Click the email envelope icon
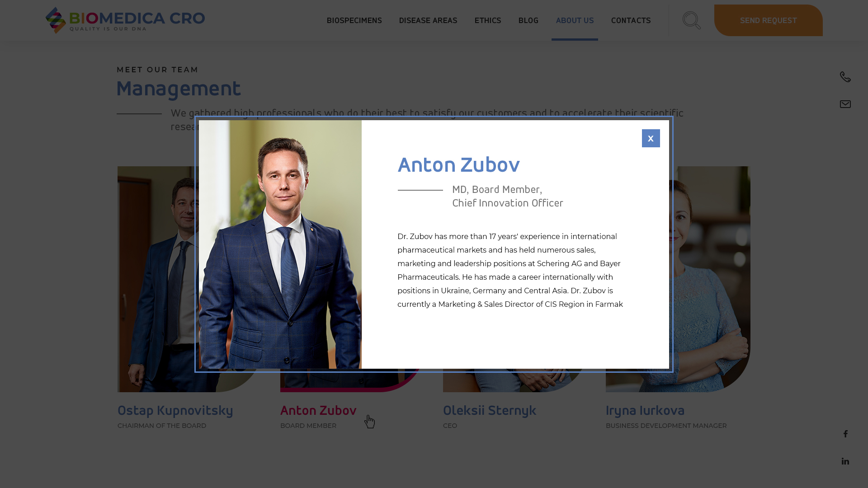This screenshot has height=488, width=868. click(x=845, y=104)
